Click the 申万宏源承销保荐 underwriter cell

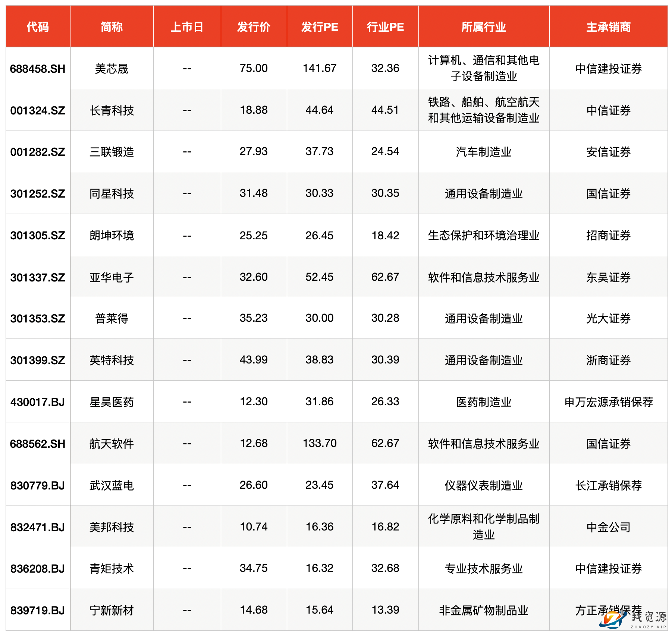[x=608, y=402]
